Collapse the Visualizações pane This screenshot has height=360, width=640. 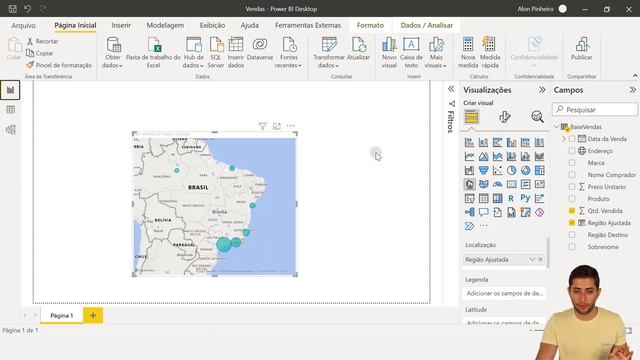point(542,90)
